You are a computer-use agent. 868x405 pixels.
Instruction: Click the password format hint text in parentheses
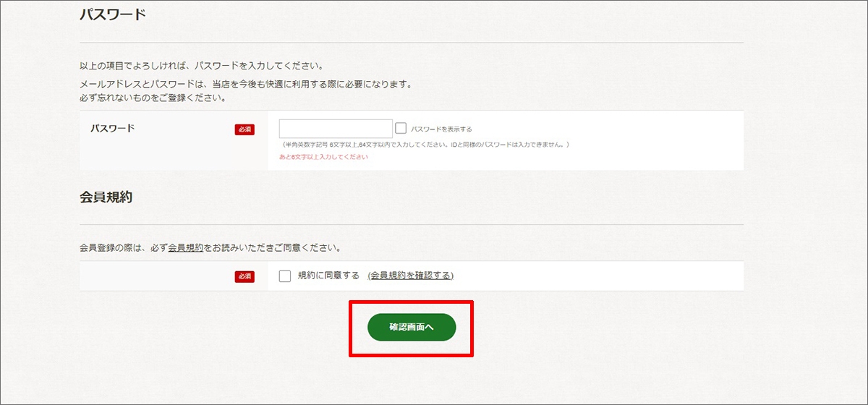(x=425, y=145)
